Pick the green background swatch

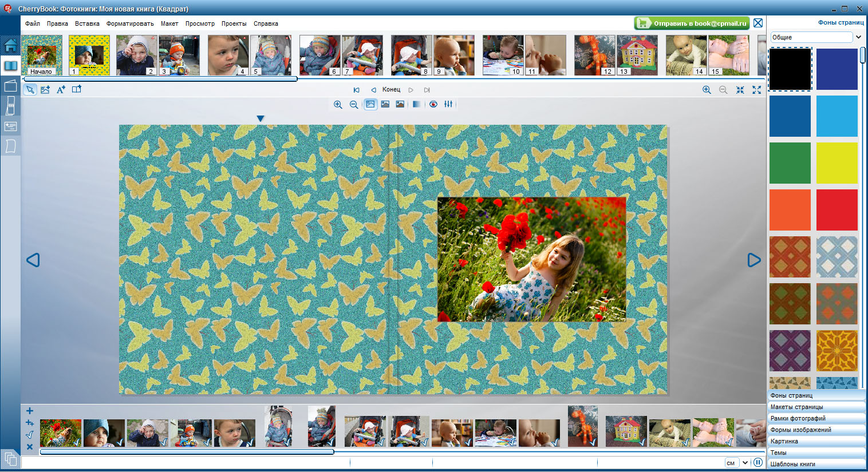790,163
